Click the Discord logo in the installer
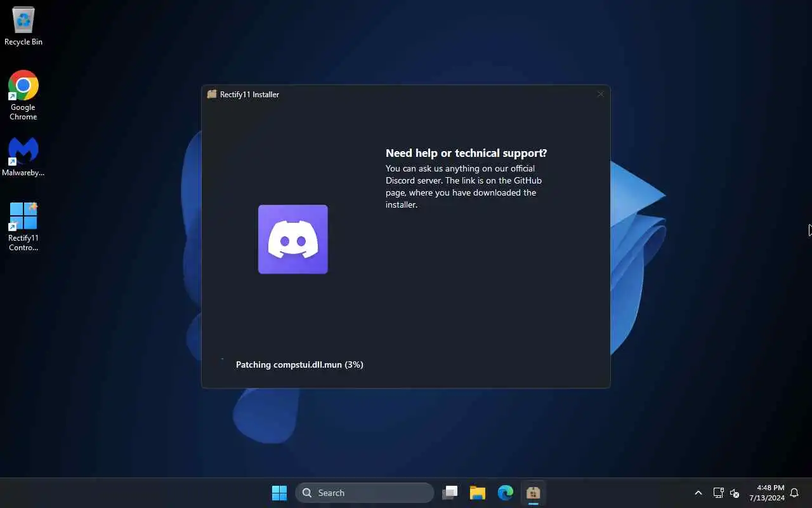The height and width of the screenshot is (508, 812). pos(293,239)
